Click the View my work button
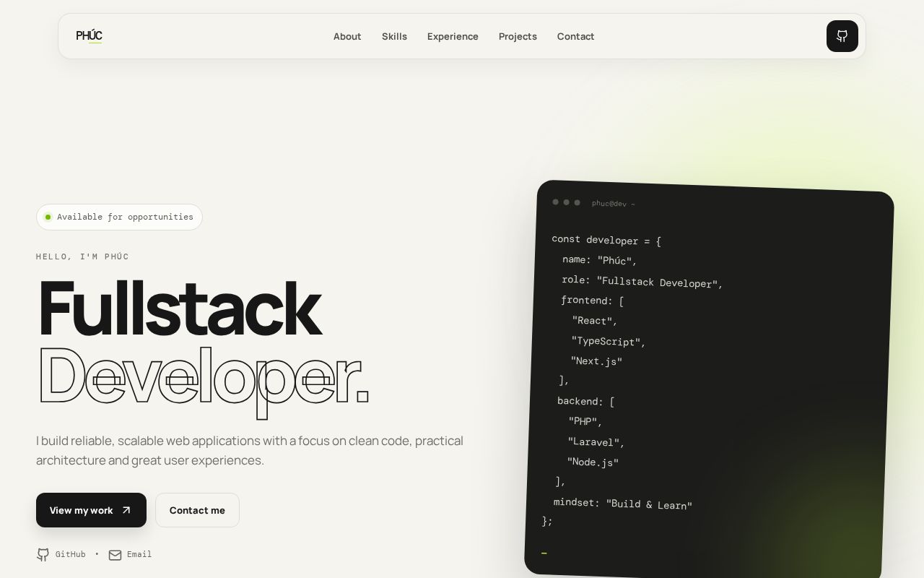Image resolution: width=924 pixels, height=578 pixels. tap(91, 510)
